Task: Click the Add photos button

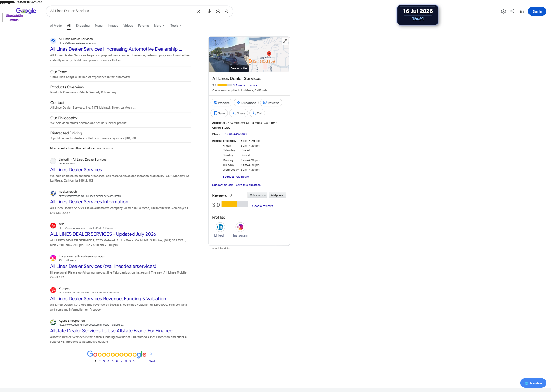Action: point(278,195)
